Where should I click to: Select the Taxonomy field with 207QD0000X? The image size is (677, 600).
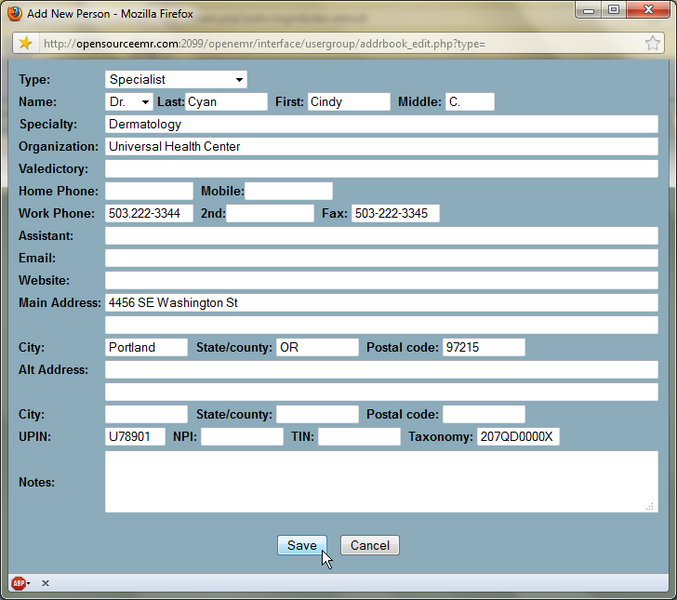517,437
